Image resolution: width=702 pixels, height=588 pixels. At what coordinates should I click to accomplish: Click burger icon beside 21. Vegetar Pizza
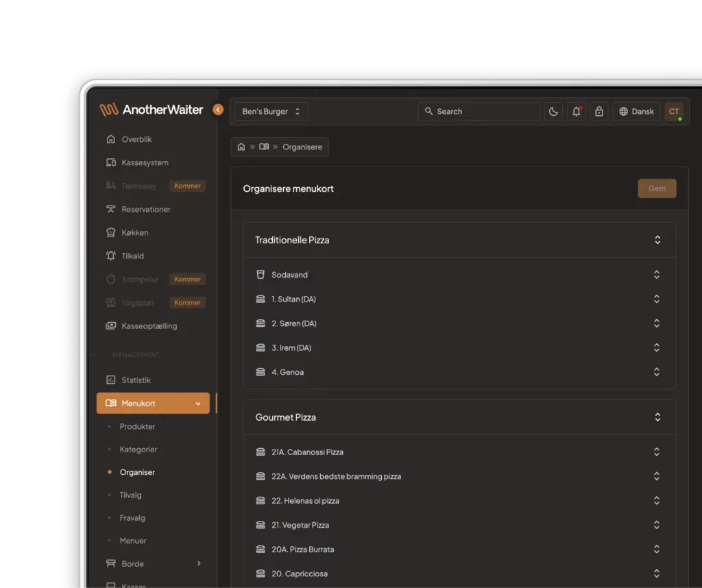pos(260,525)
